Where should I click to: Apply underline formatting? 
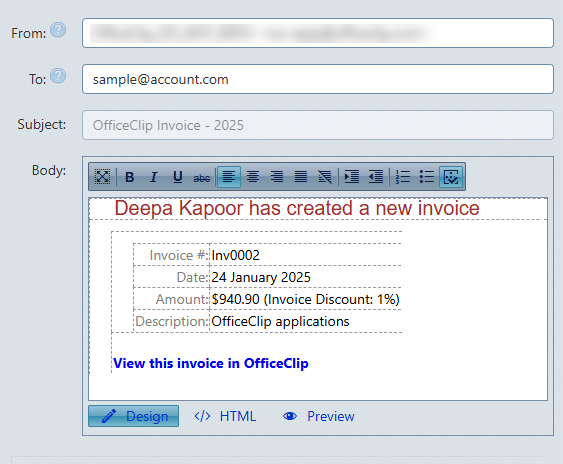tap(178, 177)
